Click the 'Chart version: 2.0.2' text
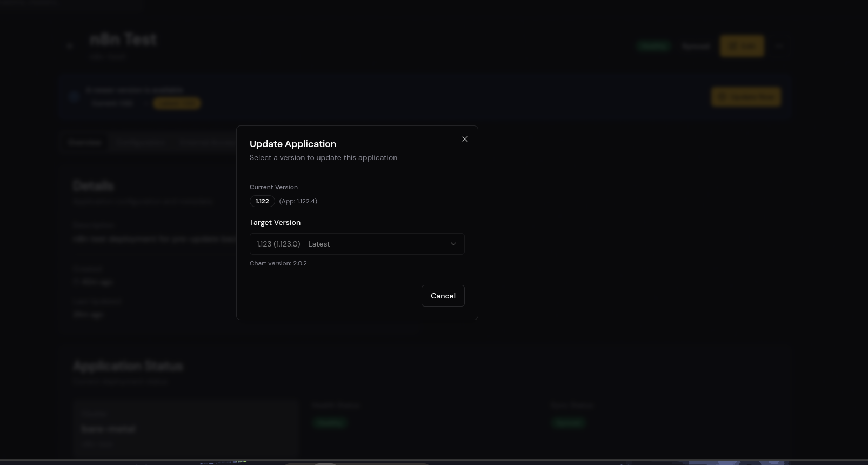Viewport: 868px width, 465px height. tap(278, 263)
